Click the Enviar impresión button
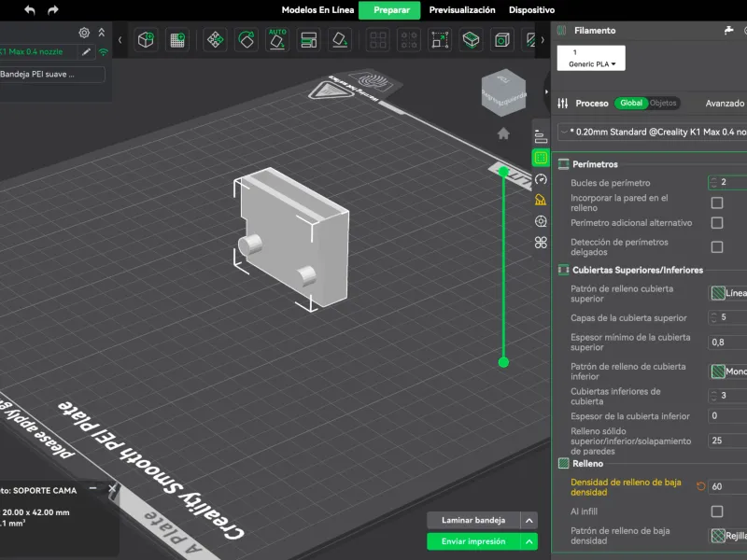Image resolution: width=747 pixels, height=560 pixels. pyautogui.click(x=473, y=541)
